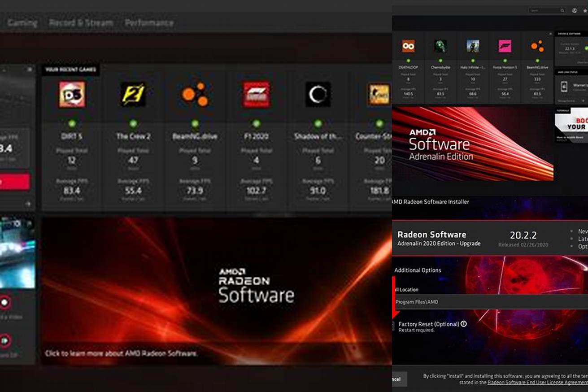This screenshot has height=392, width=588.
Task: Select The Crew 2 game icon
Action: click(x=133, y=94)
